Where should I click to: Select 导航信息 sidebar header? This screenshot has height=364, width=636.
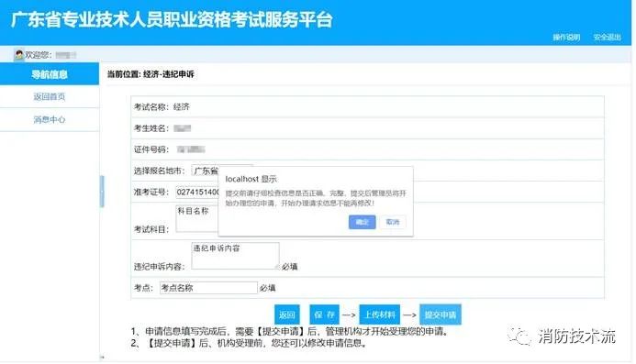coord(50,74)
